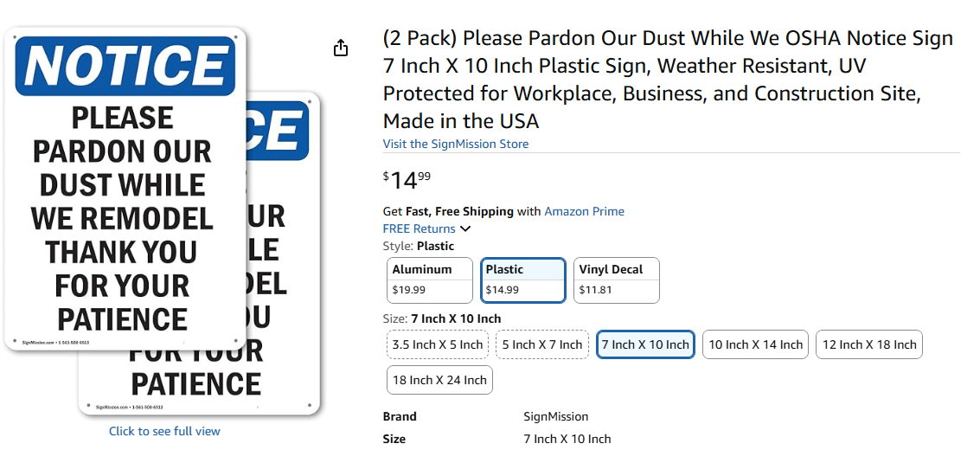Pick the 3.5 Inch X 5 Inch size
Viewport: 980px width, 450px height.
pos(438,344)
